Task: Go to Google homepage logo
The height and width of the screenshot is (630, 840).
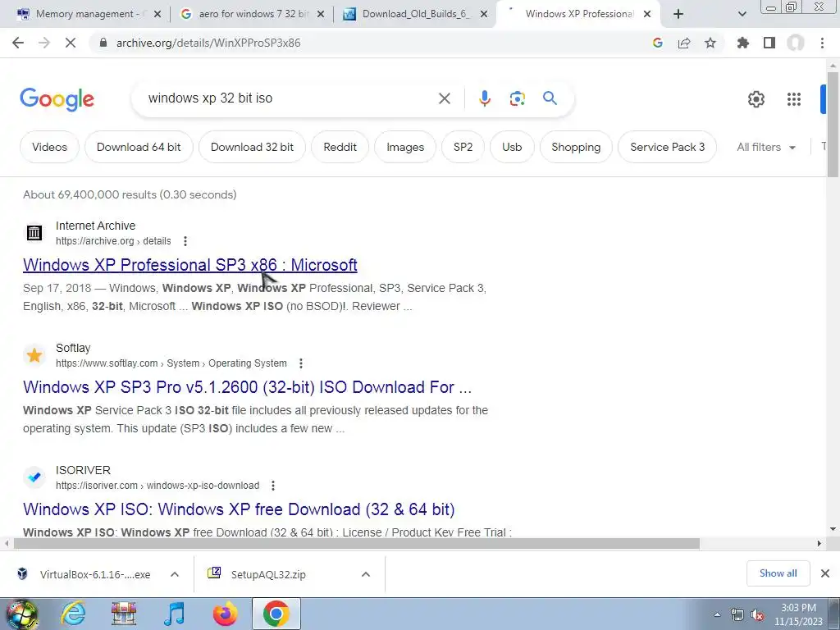Action: [x=57, y=99]
